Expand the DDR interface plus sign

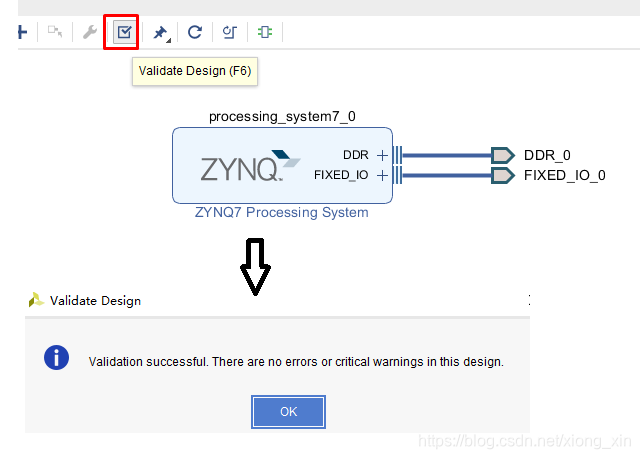[382, 155]
